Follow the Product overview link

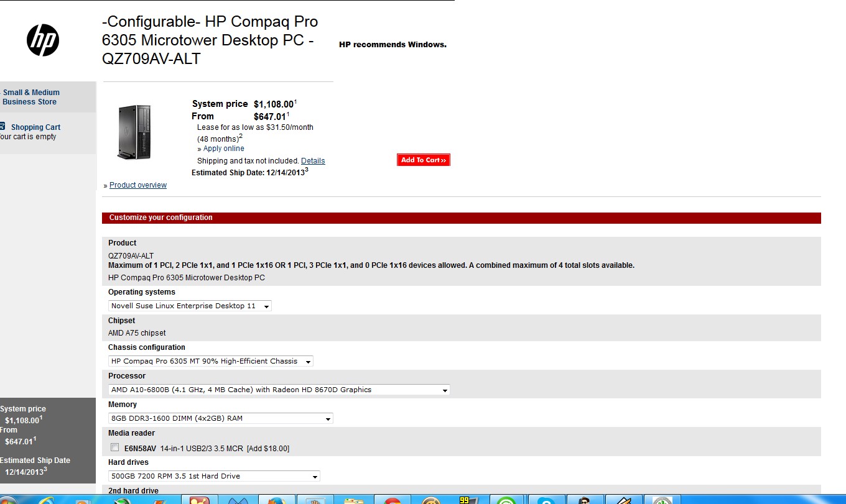138,185
